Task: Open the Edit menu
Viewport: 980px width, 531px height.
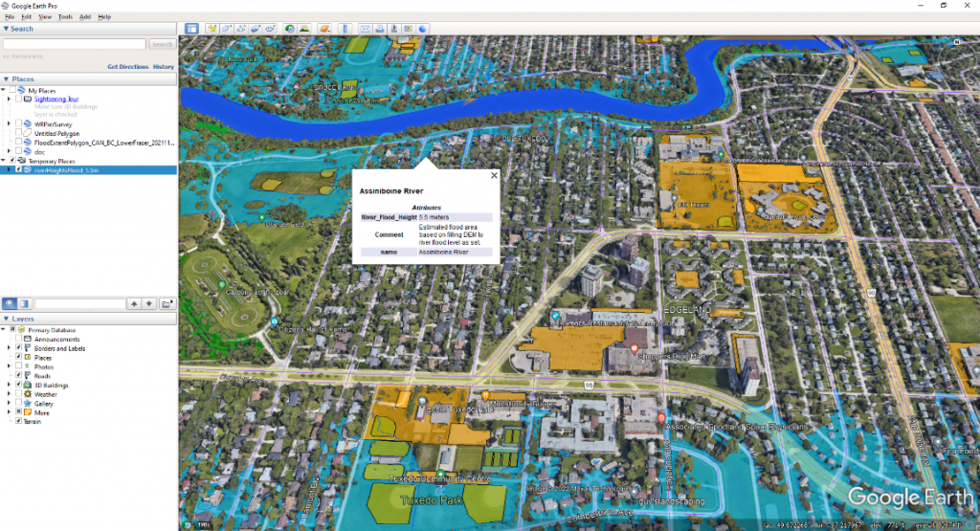Action: (26, 17)
